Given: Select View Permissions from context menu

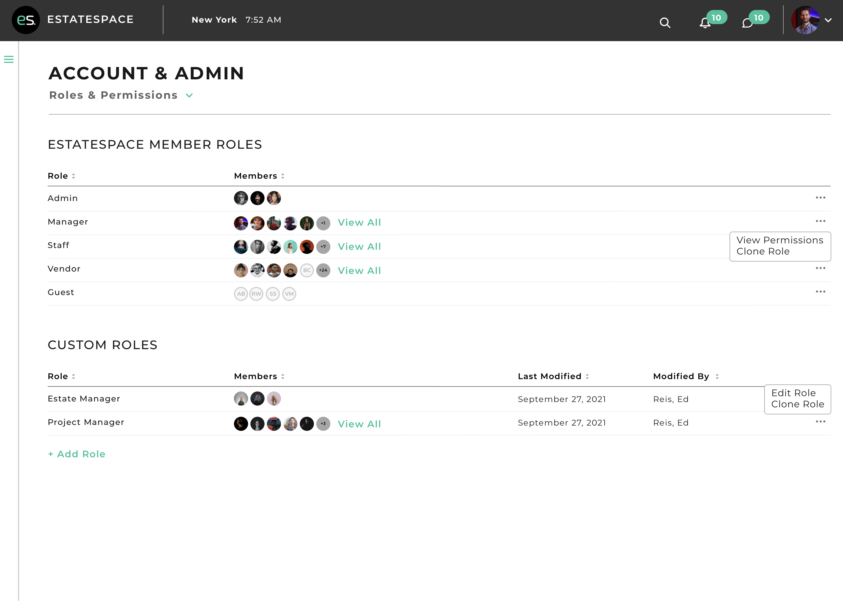Looking at the screenshot, I should pos(780,240).
